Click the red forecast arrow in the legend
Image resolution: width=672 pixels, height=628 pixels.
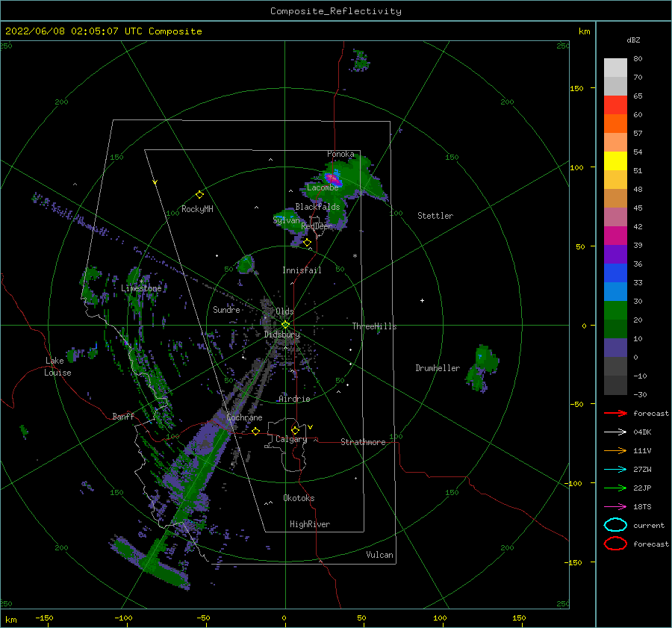615,413
